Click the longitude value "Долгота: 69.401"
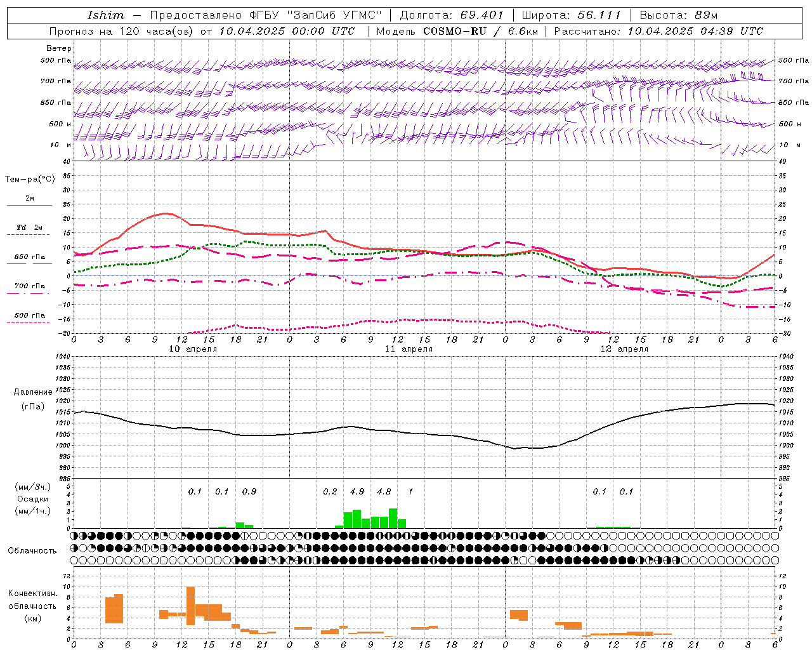Screen dimensions: 812x650 (452, 15)
